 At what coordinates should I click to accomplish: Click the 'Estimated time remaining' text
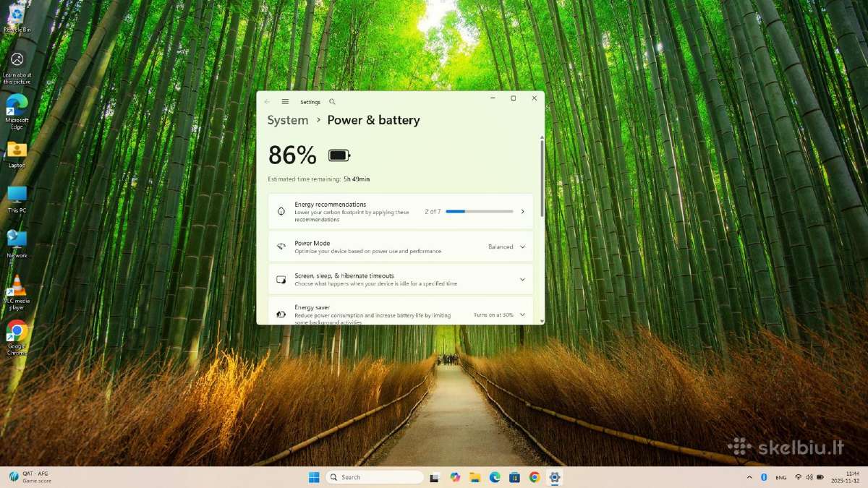pos(304,179)
